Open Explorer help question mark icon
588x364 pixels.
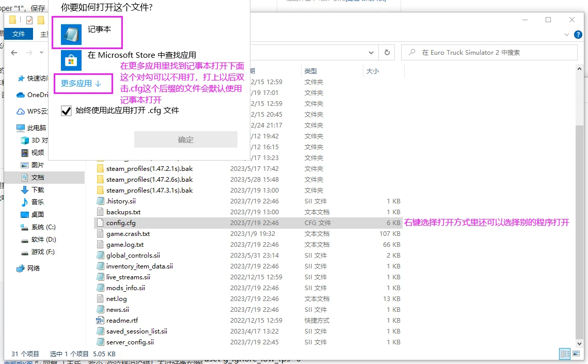pyautogui.click(x=578, y=35)
